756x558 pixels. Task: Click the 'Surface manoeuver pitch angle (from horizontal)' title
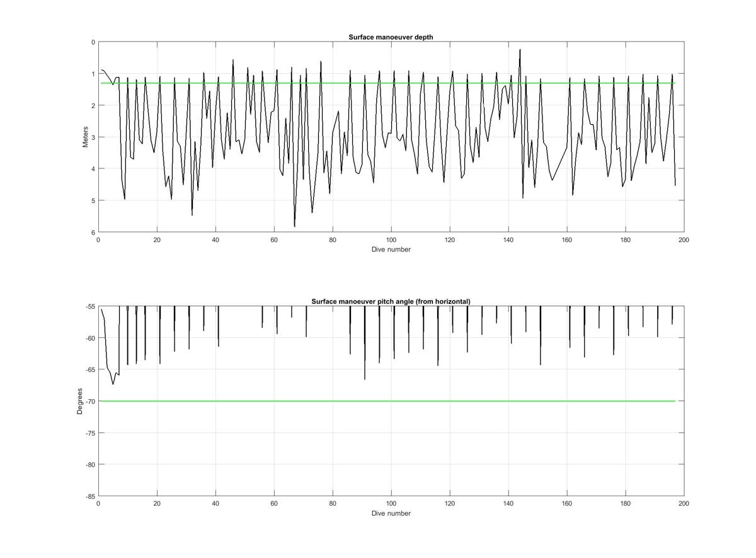click(391, 301)
